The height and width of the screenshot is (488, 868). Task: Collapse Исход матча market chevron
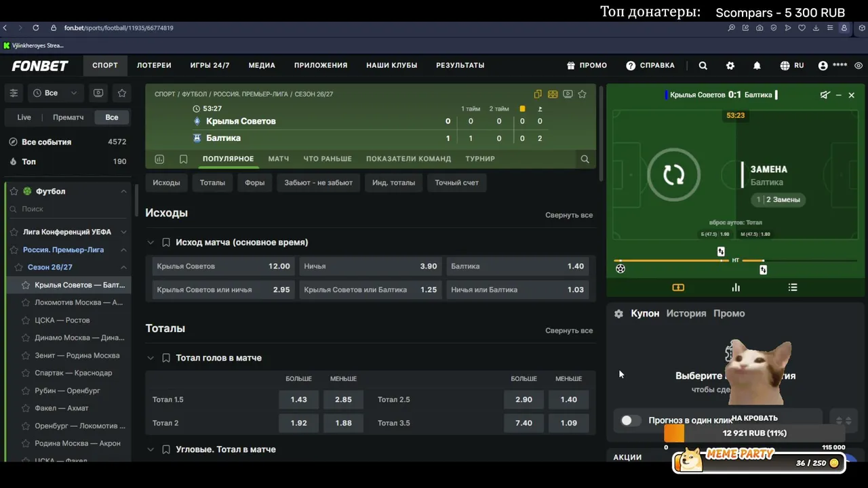151,242
